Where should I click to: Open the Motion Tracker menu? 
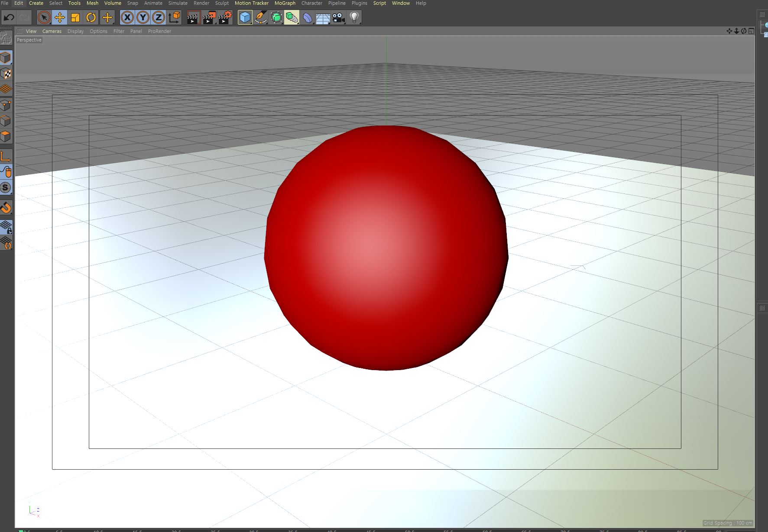tap(252, 3)
